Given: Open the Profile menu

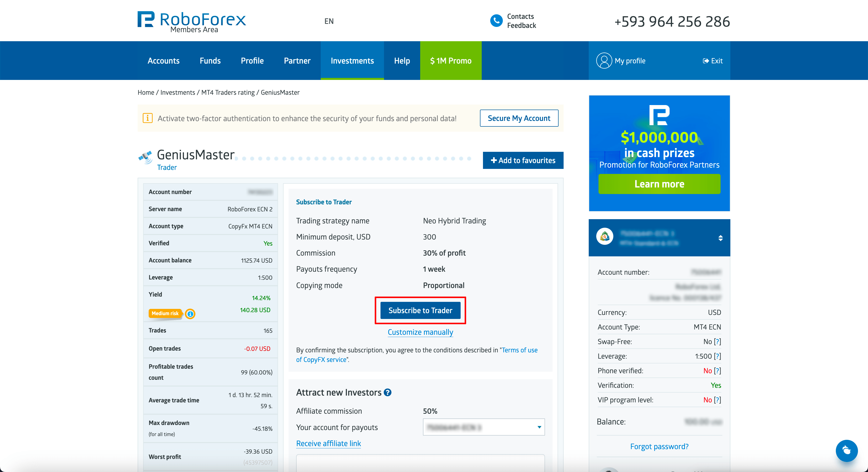Looking at the screenshot, I should pyautogui.click(x=252, y=61).
